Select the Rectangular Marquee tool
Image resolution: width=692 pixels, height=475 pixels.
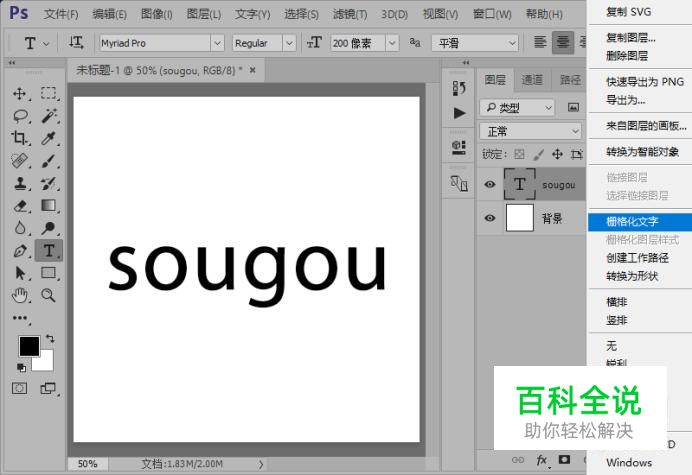click(x=49, y=94)
